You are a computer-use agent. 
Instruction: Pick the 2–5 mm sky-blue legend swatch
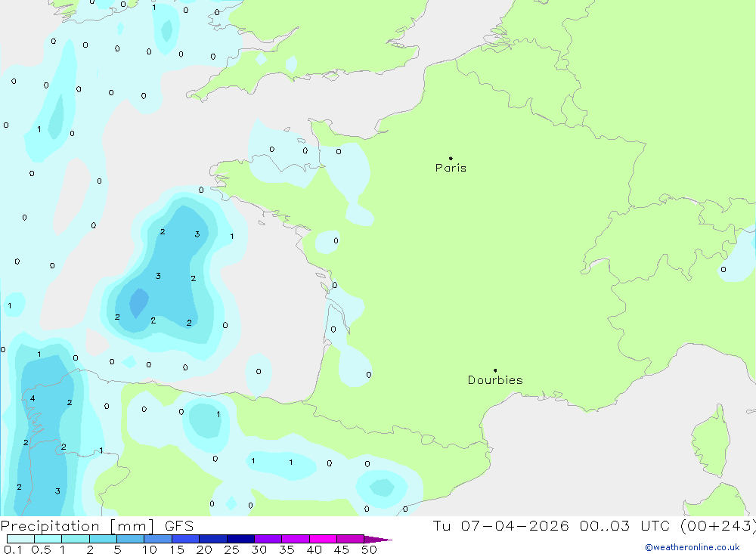[103, 539]
